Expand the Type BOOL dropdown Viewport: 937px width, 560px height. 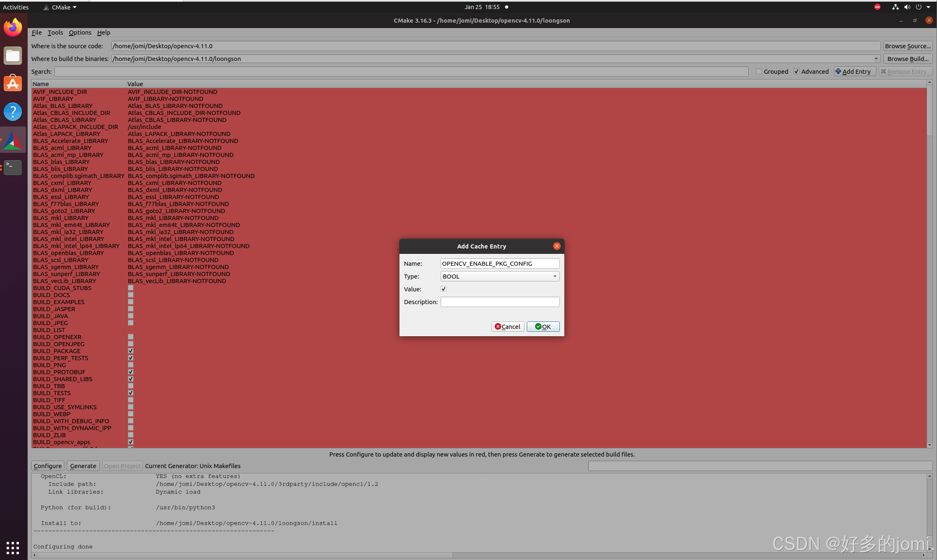pos(500,276)
